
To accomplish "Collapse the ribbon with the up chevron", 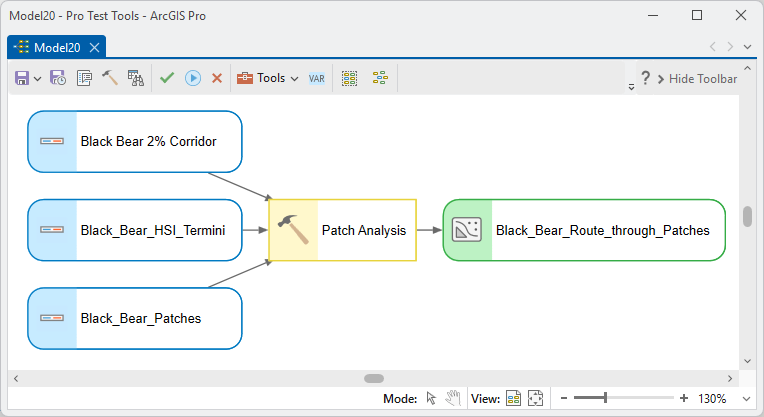I will pos(747,68).
